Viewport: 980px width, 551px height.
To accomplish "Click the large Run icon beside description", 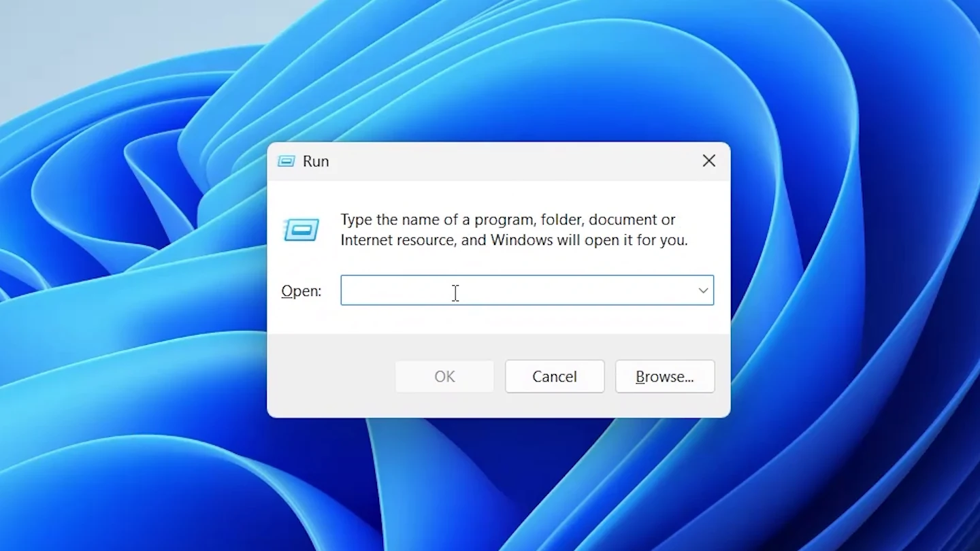I will 301,230.
